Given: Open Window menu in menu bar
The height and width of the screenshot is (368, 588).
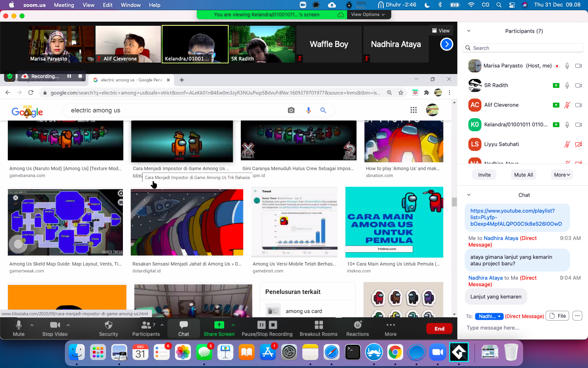Looking at the screenshot, I should (x=131, y=5).
